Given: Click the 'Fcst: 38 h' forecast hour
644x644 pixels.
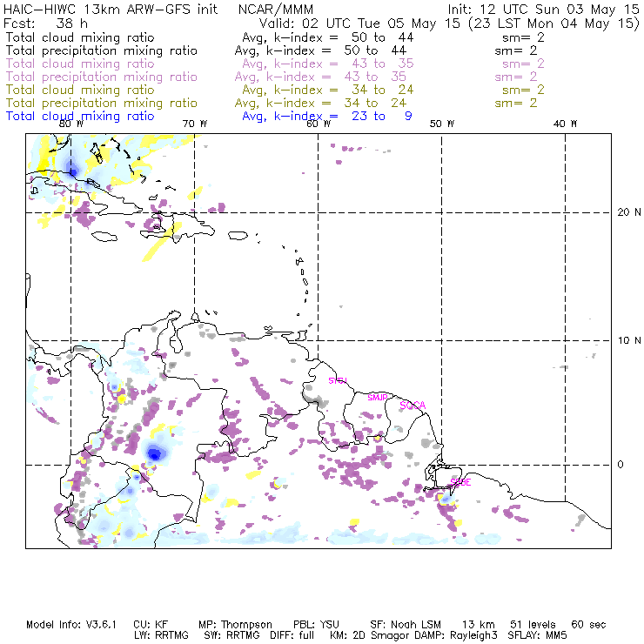Looking at the screenshot, I should click(x=45, y=23).
